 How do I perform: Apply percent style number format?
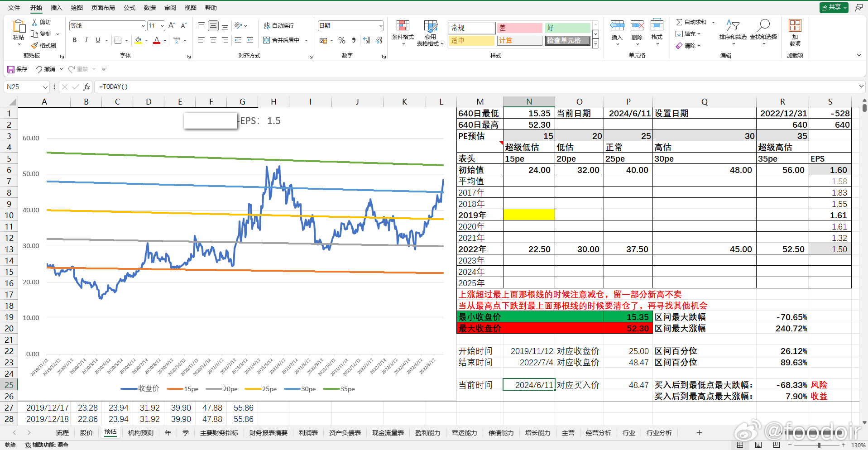click(x=342, y=40)
